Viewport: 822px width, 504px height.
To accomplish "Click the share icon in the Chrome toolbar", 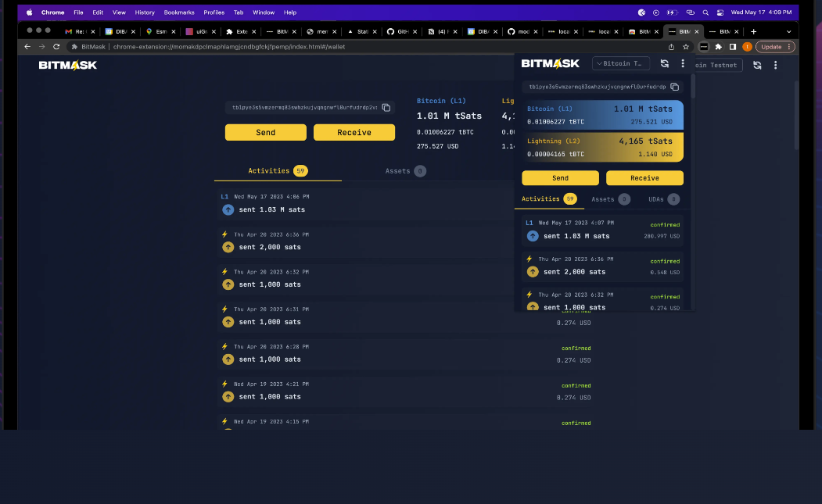I will pos(669,46).
